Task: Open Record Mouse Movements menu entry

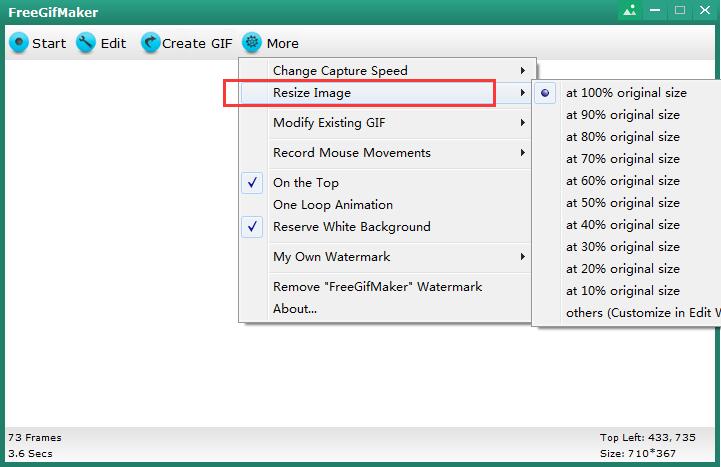Action: [x=385, y=153]
